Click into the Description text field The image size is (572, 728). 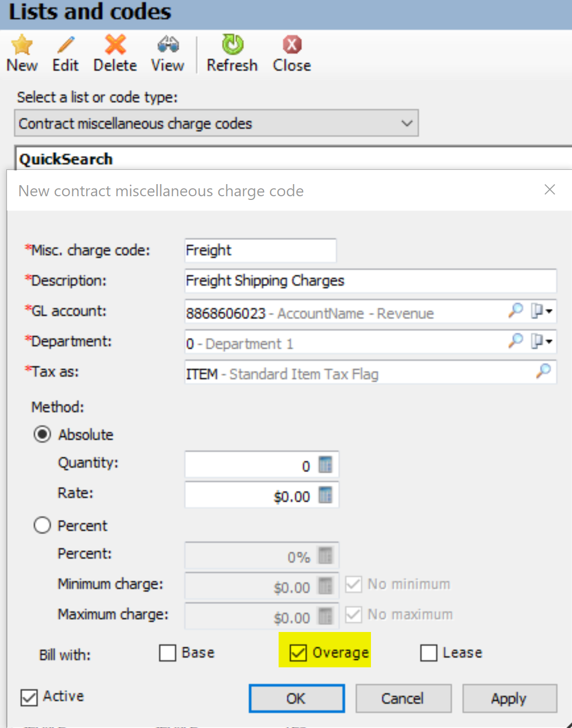pyautogui.click(x=369, y=281)
